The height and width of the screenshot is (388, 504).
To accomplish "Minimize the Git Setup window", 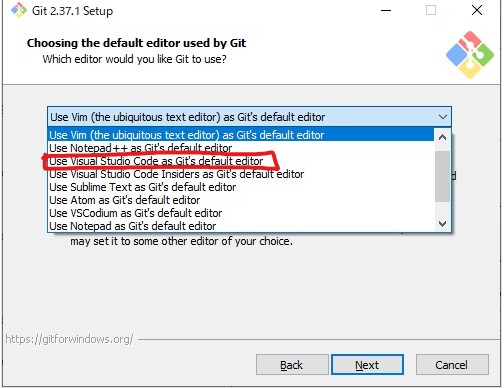I will pos(386,10).
